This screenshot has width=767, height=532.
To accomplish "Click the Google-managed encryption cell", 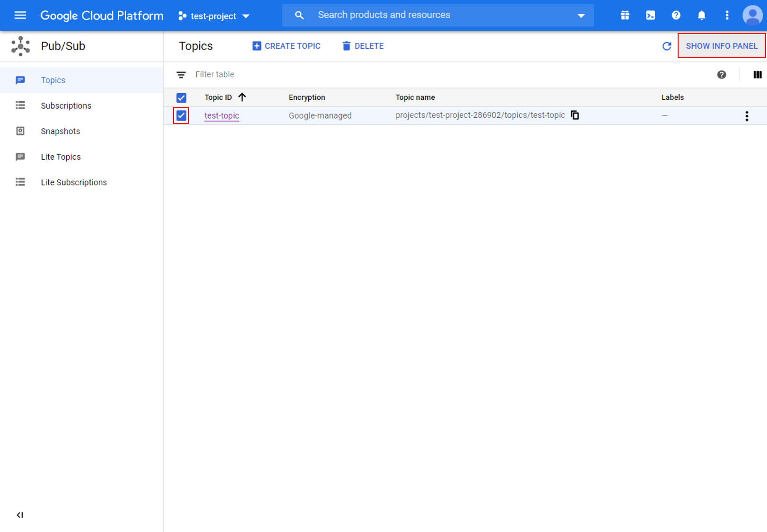I will click(320, 116).
